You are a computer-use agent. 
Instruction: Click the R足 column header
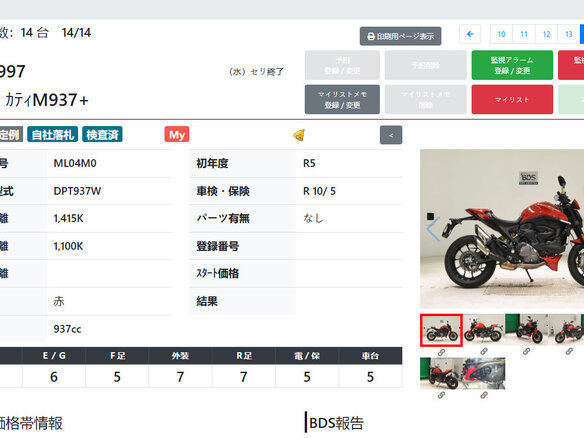244,356
